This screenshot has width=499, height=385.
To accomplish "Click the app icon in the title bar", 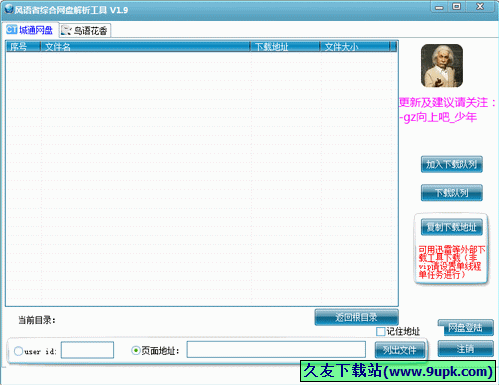I will tap(8, 9).
